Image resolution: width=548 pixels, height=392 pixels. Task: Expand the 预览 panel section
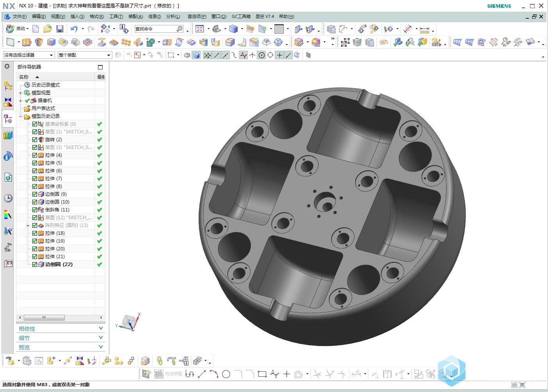(60, 347)
